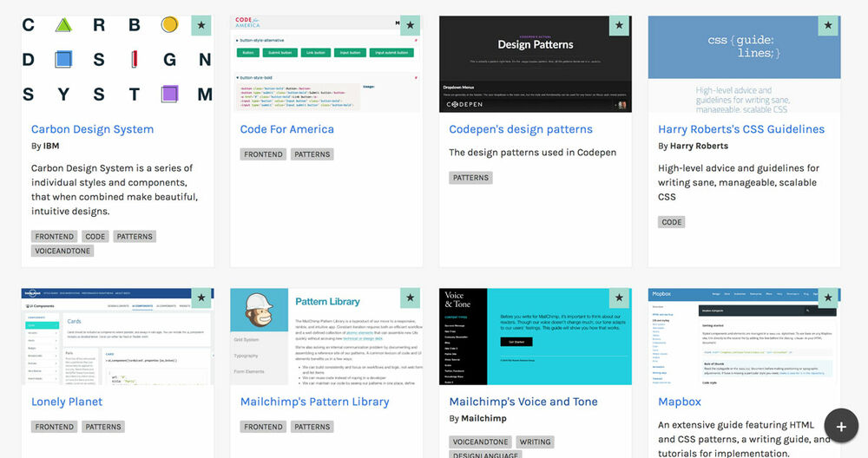Open the Code For America link
Image resolution: width=868 pixels, height=458 pixels.
click(286, 129)
